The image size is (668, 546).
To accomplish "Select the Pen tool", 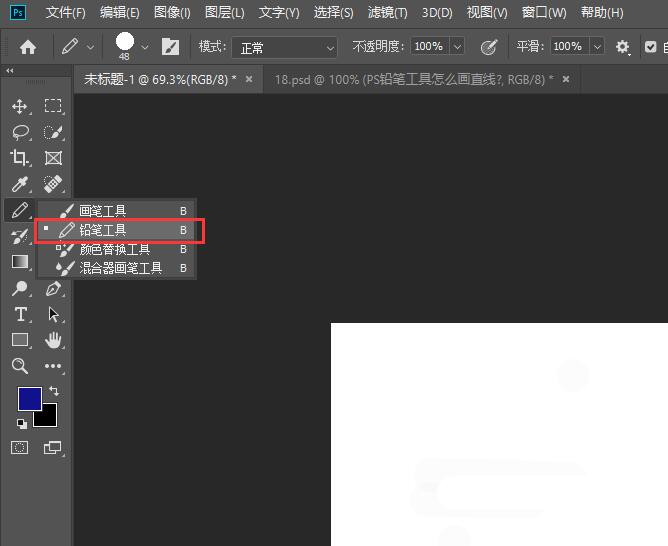I will (x=53, y=288).
